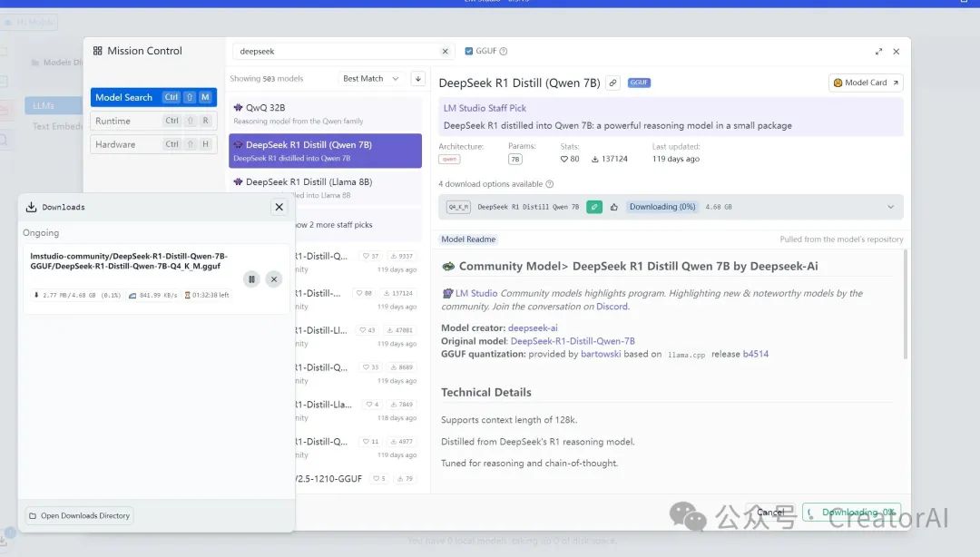Viewport: 980px width, 557px height.
Task: Open the Best Match sort dropdown
Action: [371, 79]
